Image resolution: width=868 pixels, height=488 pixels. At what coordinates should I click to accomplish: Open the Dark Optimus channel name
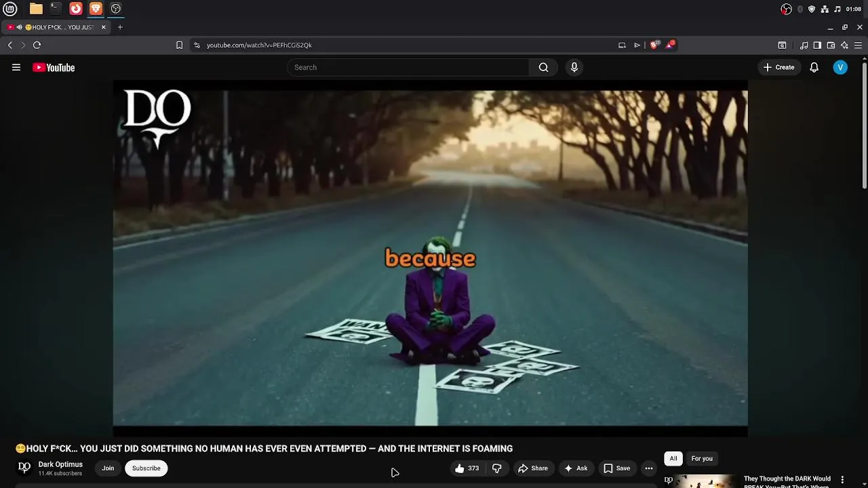coord(60,464)
